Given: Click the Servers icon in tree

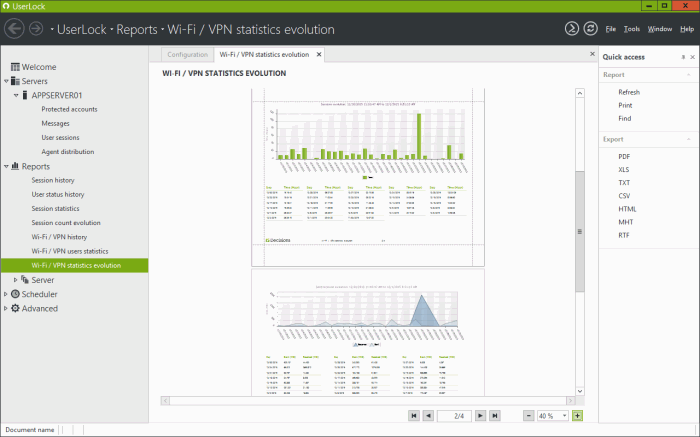Looking at the screenshot, I should 15,81.
